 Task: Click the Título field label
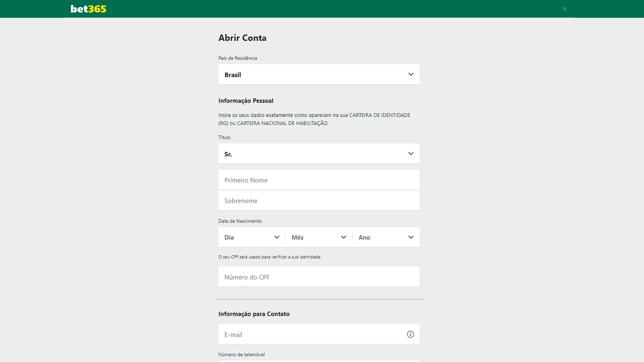[x=224, y=137]
